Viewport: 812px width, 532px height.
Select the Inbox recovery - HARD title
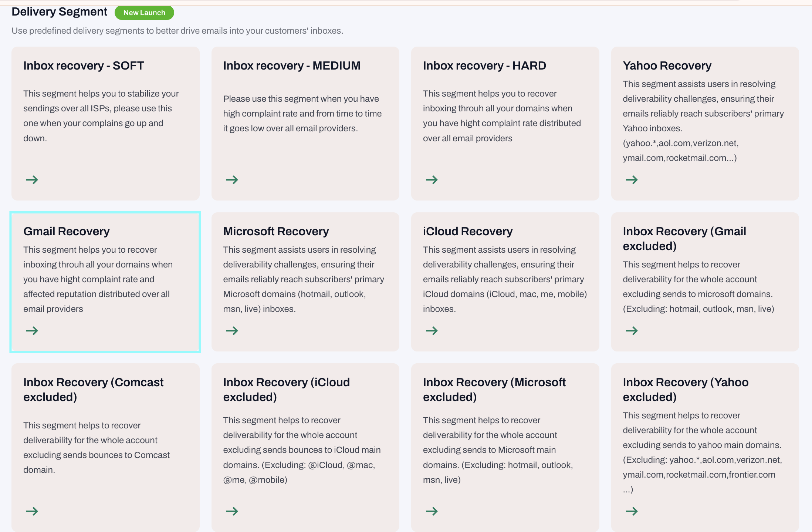pyautogui.click(x=484, y=65)
